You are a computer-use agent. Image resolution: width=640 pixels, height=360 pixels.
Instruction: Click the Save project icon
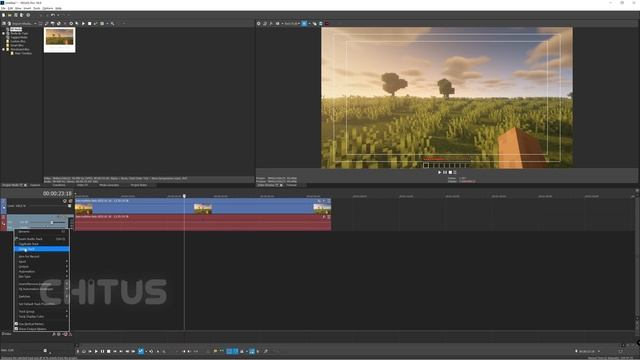[16, 15]
